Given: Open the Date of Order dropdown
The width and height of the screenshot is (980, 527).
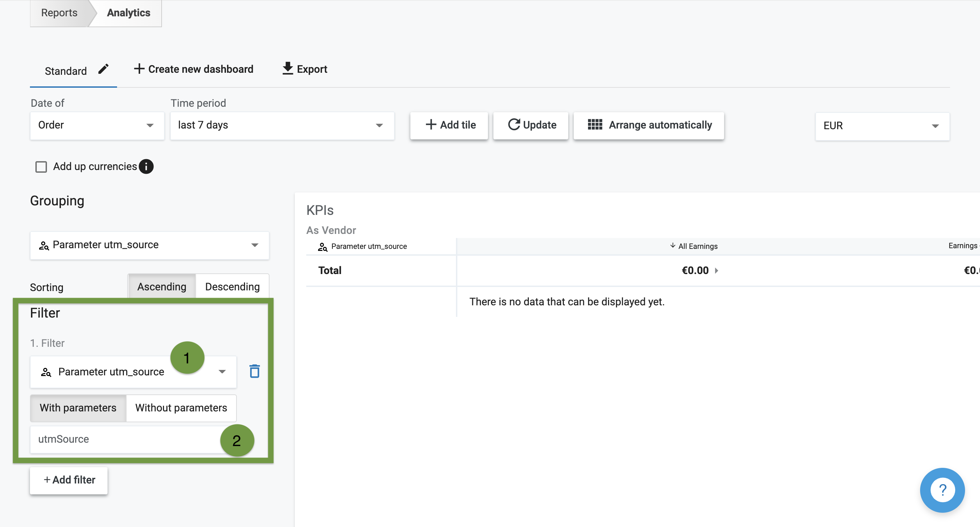Looking at the screenshot, I should click(x=97, y=125).
